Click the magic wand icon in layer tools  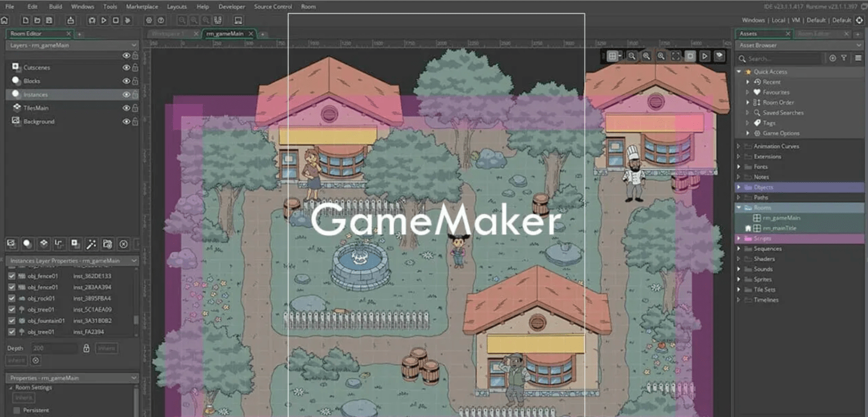coord(91,244)
